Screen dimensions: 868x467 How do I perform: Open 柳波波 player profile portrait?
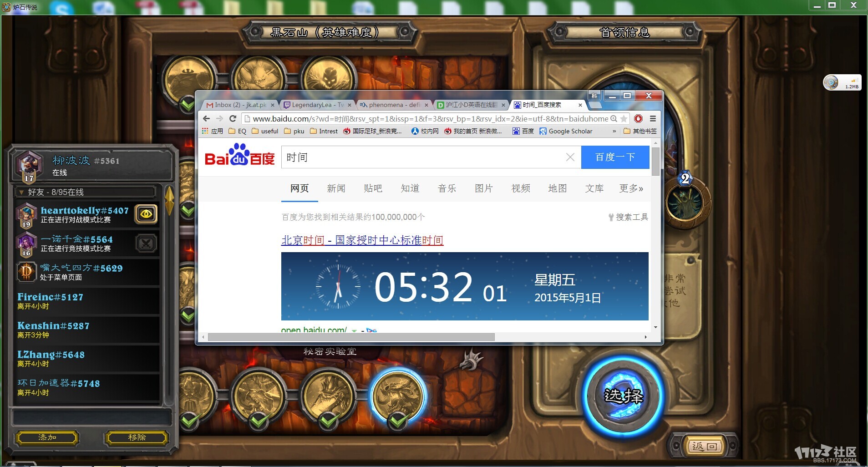pos(29,166)
